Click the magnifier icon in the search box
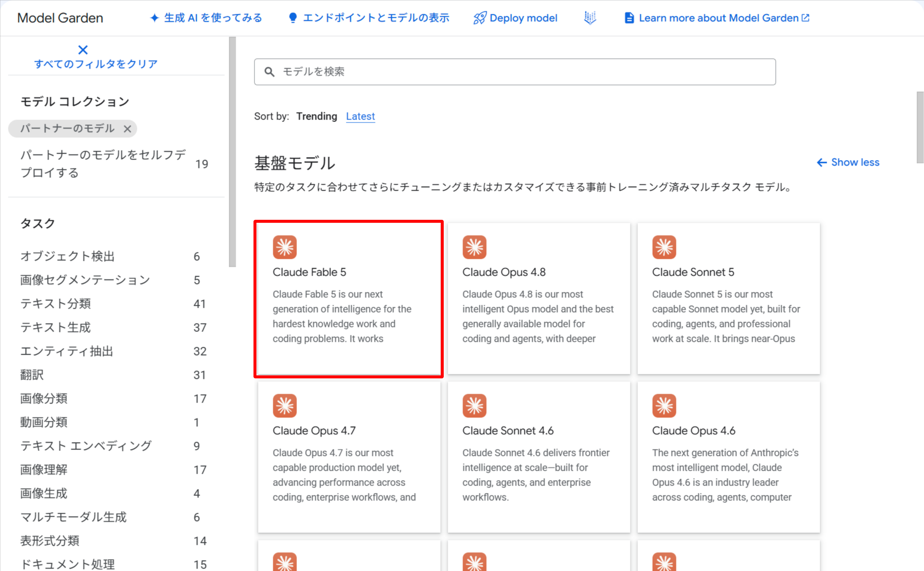Viewport: 924px width, 571px height. (269, 72)
